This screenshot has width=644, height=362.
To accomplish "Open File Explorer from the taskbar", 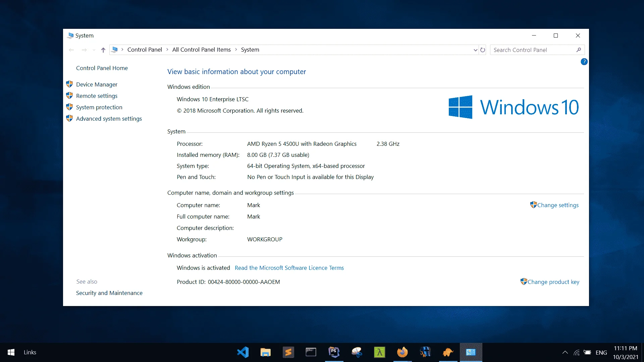I will (265, 352).
